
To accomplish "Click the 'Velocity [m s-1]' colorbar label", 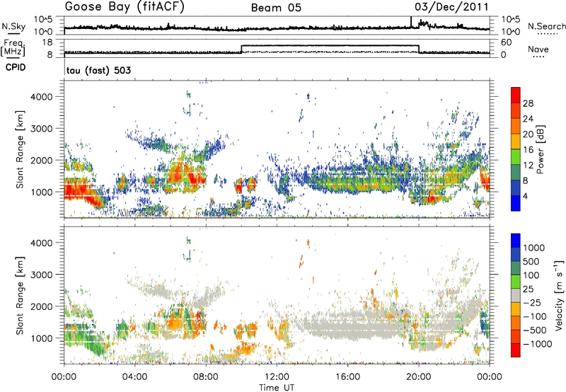I will (x=559, y=294).
